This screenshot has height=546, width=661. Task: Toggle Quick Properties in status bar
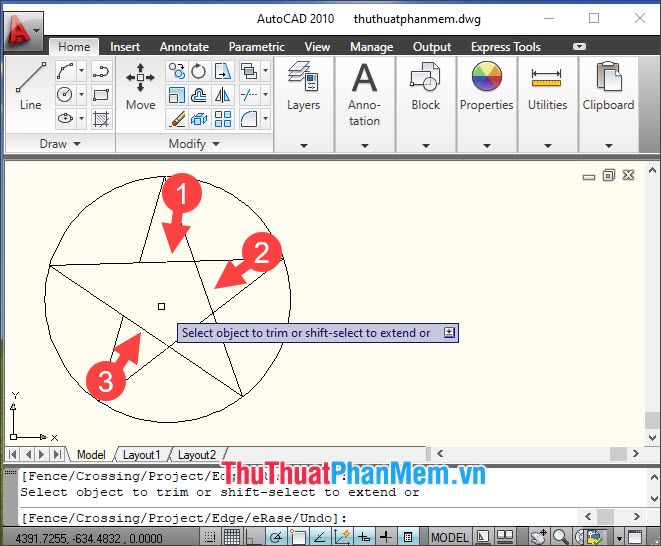408,537
